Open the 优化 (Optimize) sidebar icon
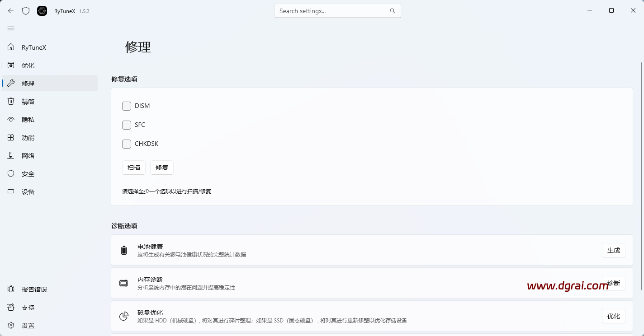The height and width of the screenshot is (336, 644). [11, 65]
